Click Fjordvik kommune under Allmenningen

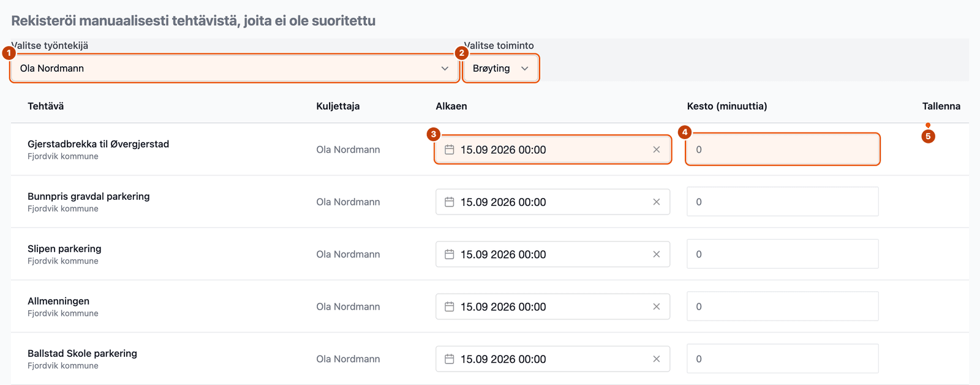point(62,313)
